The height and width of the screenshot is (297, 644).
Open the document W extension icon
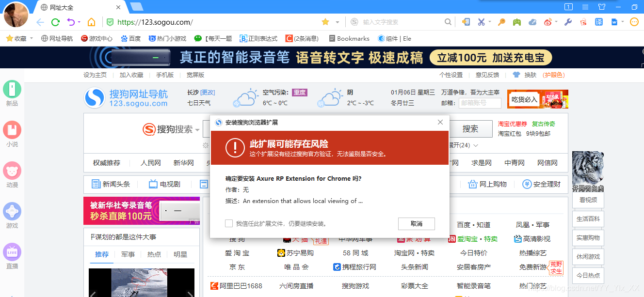614,22
